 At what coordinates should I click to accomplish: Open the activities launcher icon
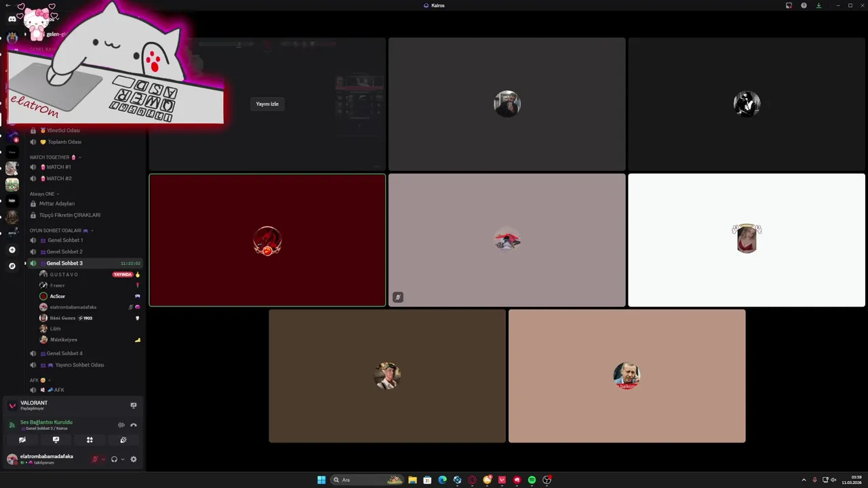pos(90,440)
